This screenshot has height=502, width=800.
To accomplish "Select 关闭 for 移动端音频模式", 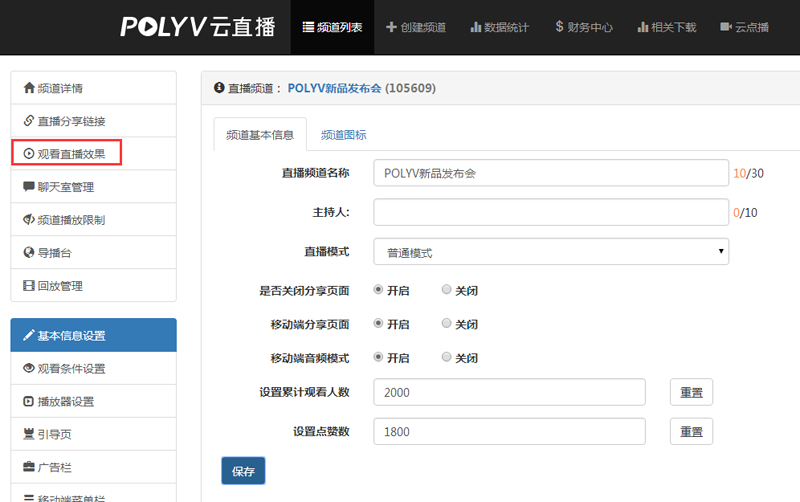I will pos(447,357).
